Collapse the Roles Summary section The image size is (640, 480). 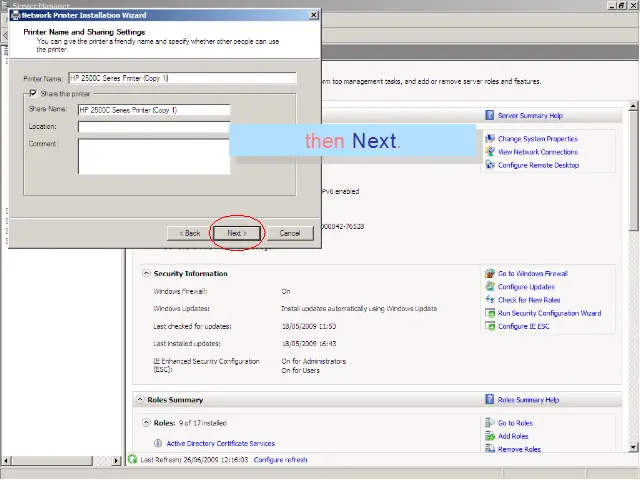click(140, 400)
